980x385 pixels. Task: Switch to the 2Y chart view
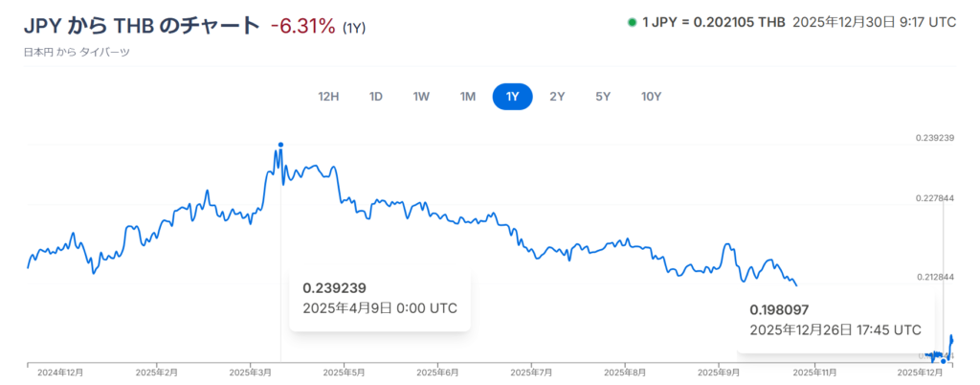pyautogui.click(x=557, y=97)
